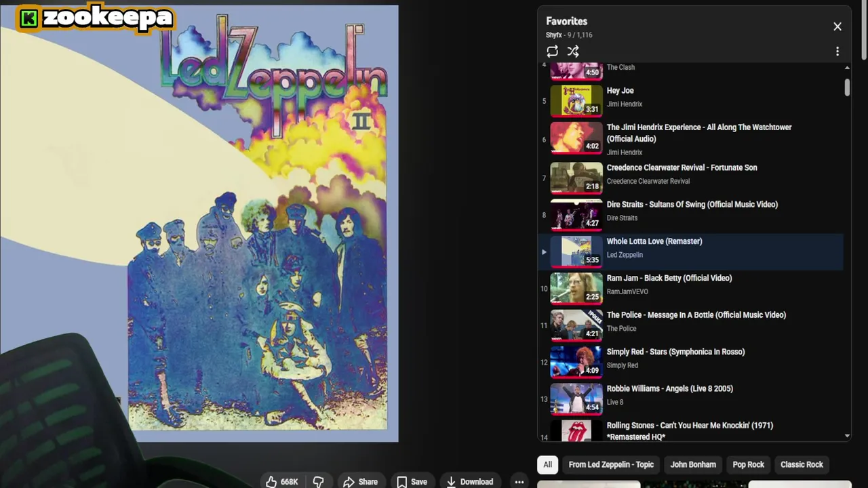Click Rolling Stones Can't You Hear Me Knockin' title
This screenshot has width=868, height=488.
click(x=690, y=431)
